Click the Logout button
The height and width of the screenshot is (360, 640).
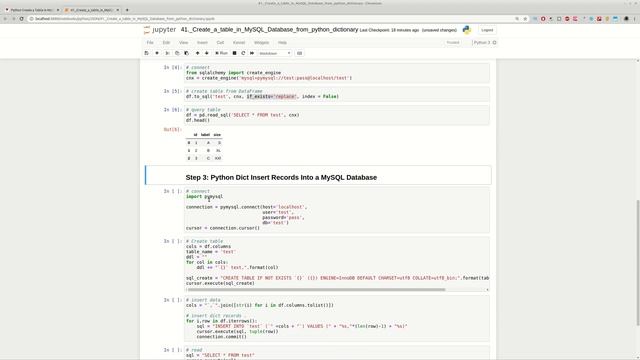coord(487,30)
